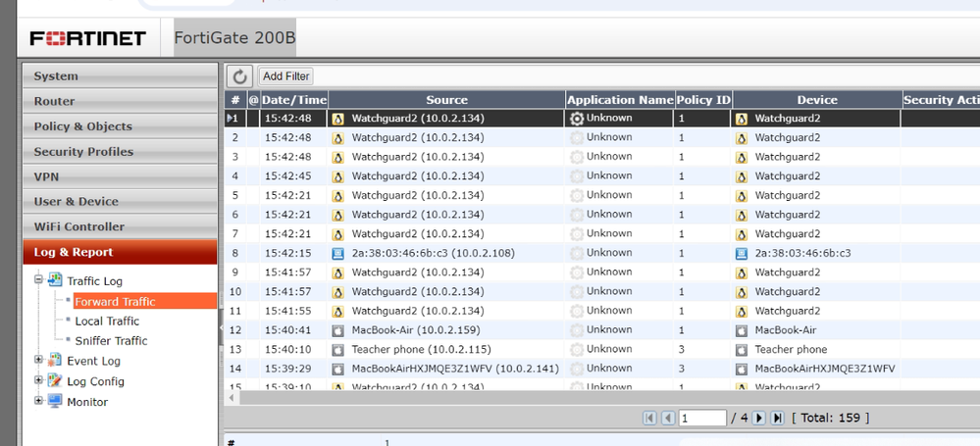The image size is (980, 446).
Task: Open the Router menu section
Action: coord(120,101)
